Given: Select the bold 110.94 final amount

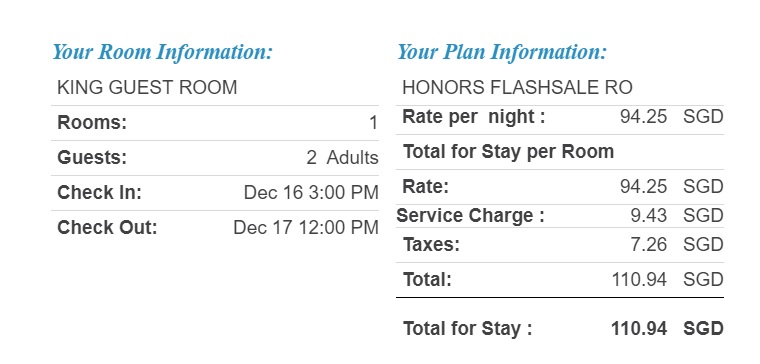Looking at the screenshot, I should click(x=639, y=329).
